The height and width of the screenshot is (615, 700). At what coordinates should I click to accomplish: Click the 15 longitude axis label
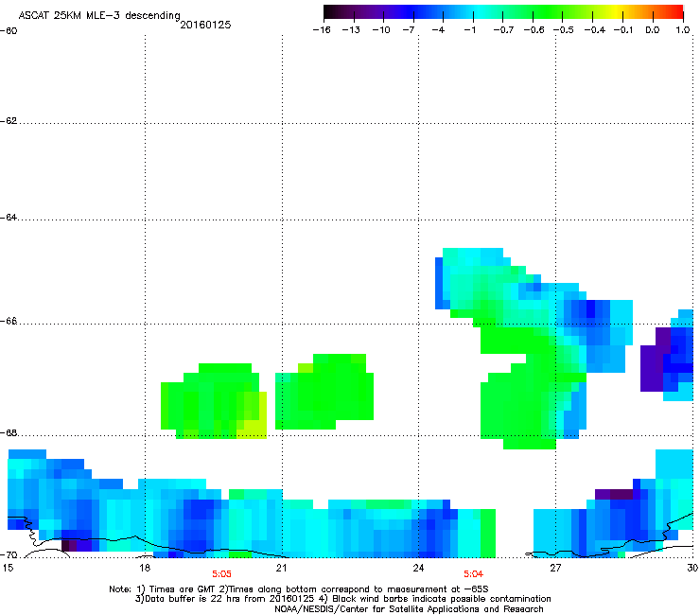pos(8,568)
